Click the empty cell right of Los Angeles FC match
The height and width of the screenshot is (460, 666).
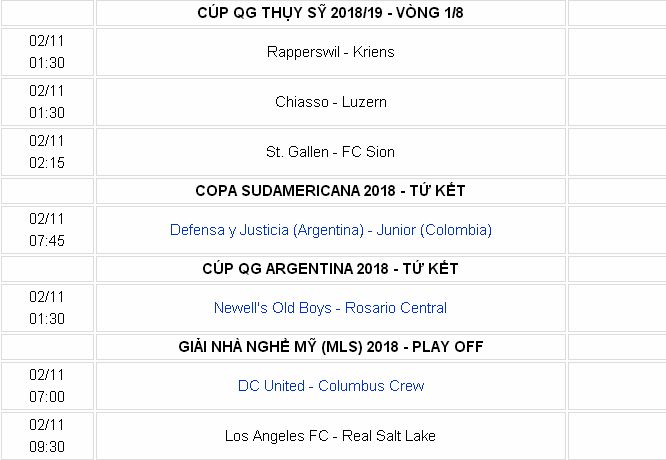coord(616,436)
